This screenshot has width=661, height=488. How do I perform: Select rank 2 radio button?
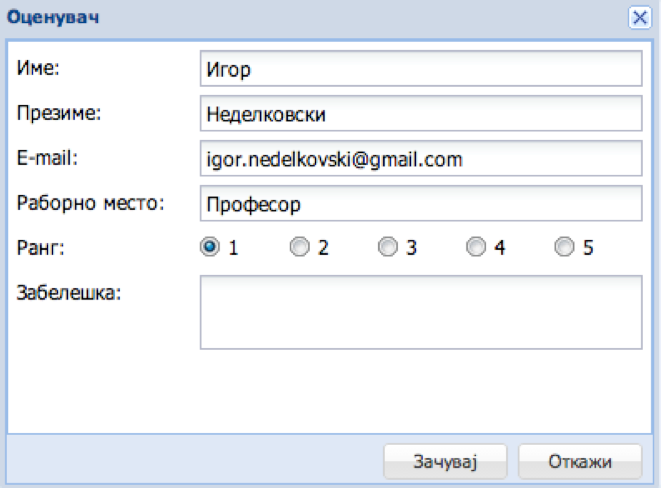300,247
